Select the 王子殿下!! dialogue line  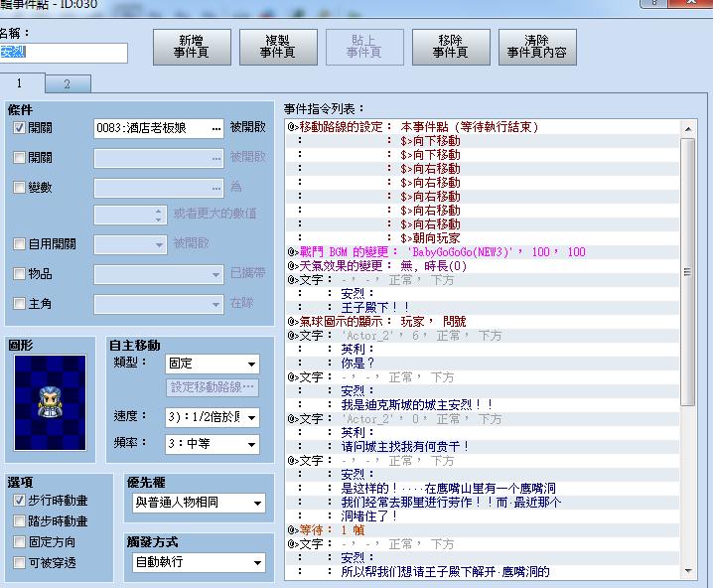(x=483, y=308)
